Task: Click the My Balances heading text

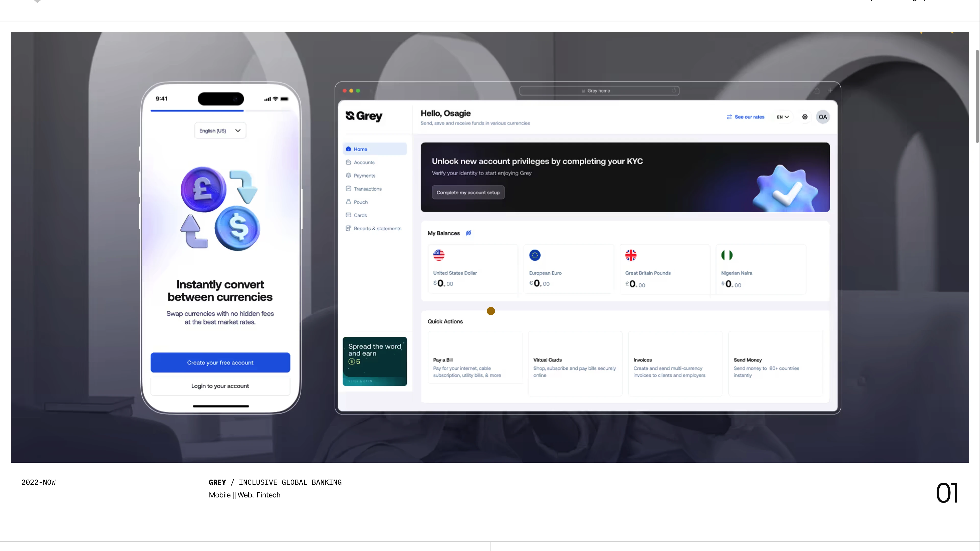Action: [444, 233]
